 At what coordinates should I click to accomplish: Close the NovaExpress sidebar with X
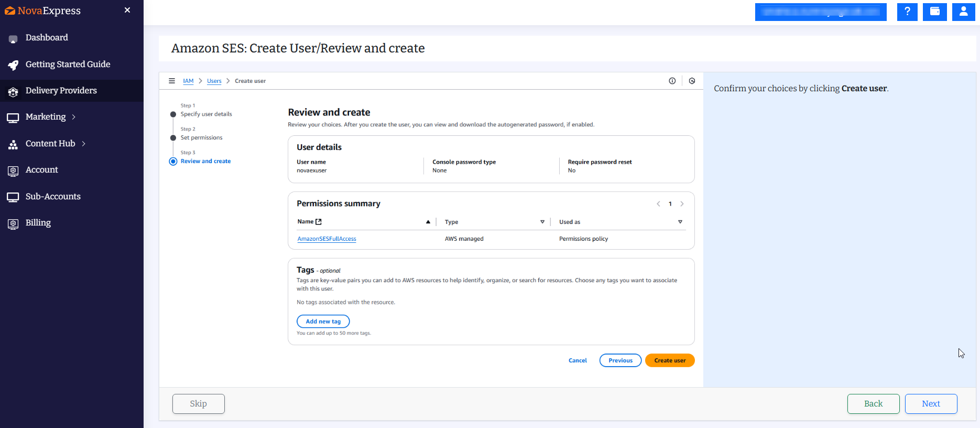coord(127,10)
